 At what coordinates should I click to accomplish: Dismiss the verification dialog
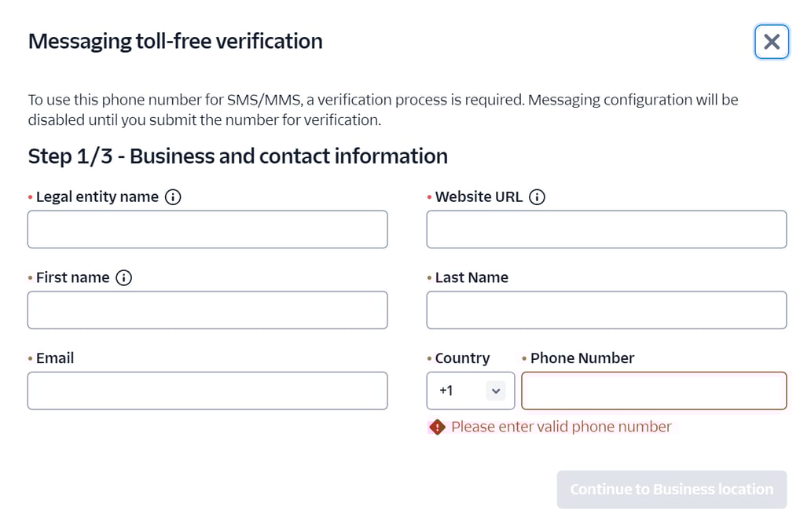pos(771,42)
